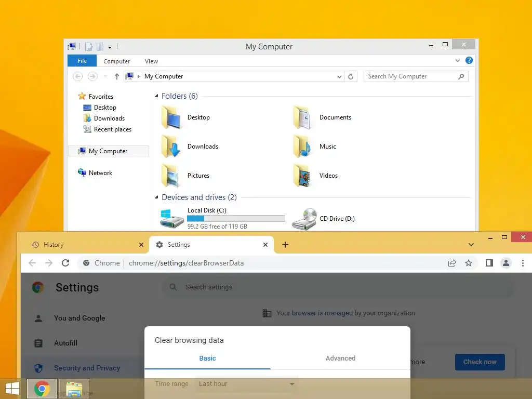Expand the Explorer ribbon chevron
Viewport: 532px width, 399px height.
tap(457, 61)
